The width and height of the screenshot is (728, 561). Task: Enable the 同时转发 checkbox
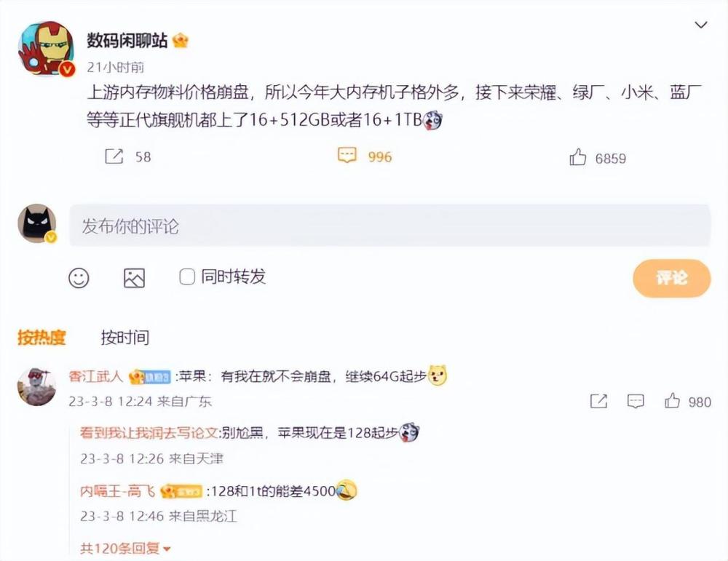click(187, 277)
